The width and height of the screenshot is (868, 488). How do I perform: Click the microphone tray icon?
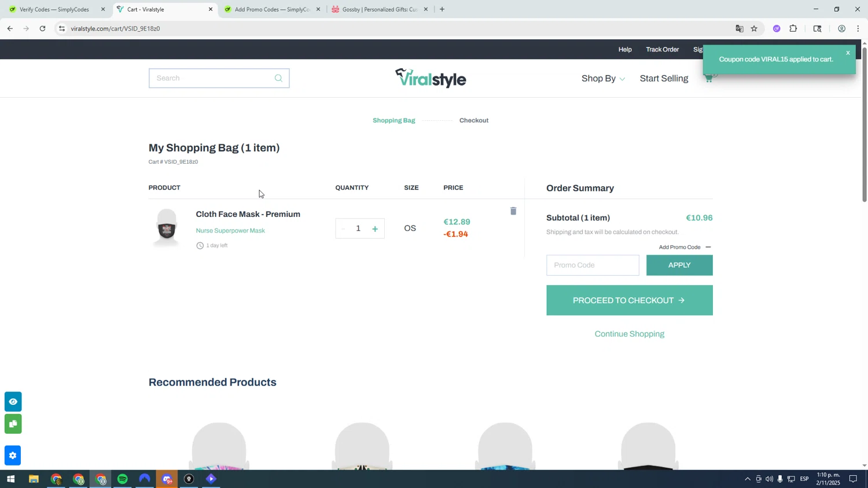(x=780, y=479)
